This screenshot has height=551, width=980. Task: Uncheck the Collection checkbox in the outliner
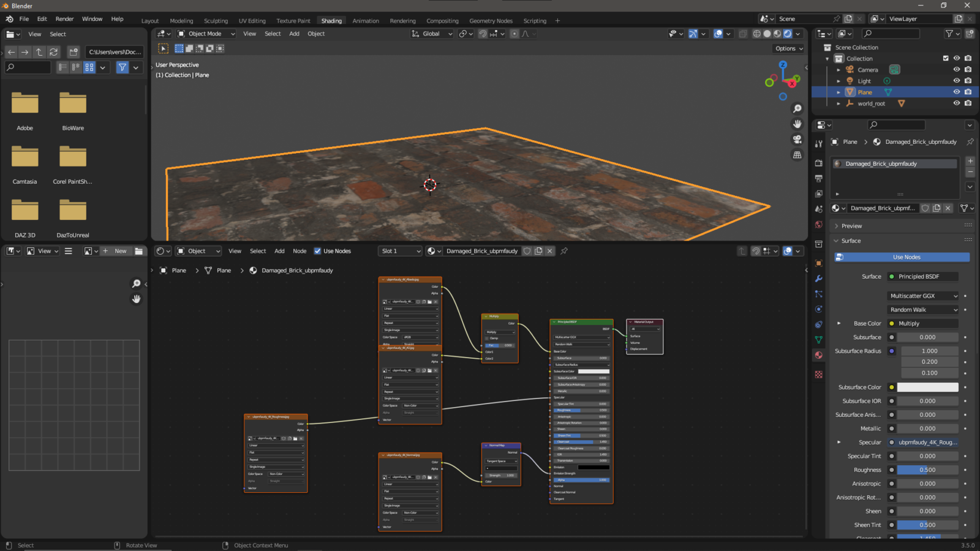point(946,58)
